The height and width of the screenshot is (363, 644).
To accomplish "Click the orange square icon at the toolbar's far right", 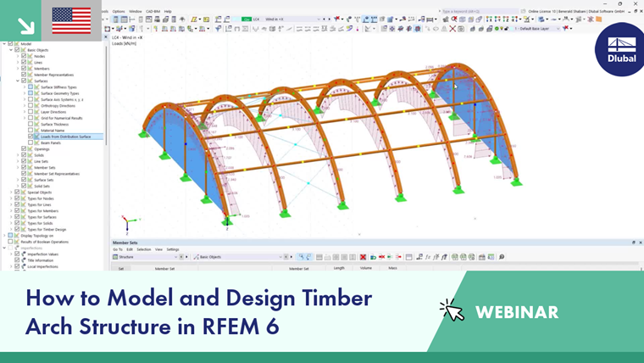I will coord(598,19).
